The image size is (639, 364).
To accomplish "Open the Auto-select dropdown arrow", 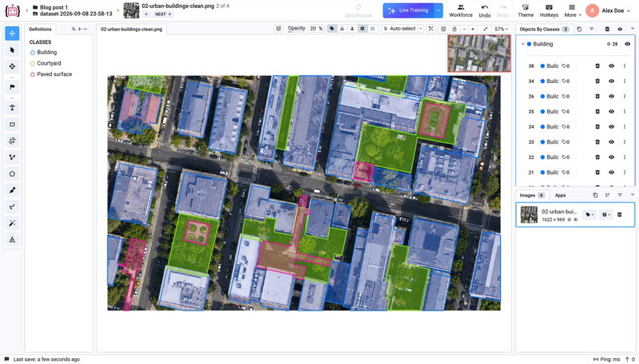I will (421, 29).
